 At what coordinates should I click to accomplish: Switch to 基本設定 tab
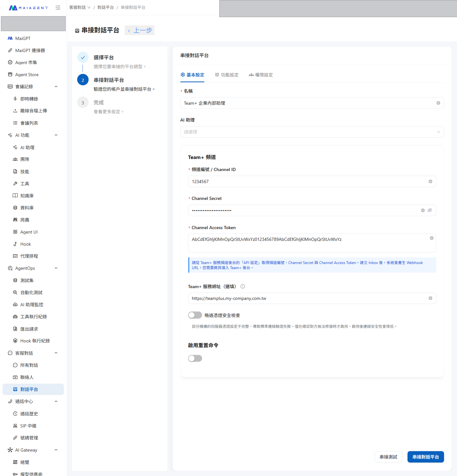click(x=192, y=75)
